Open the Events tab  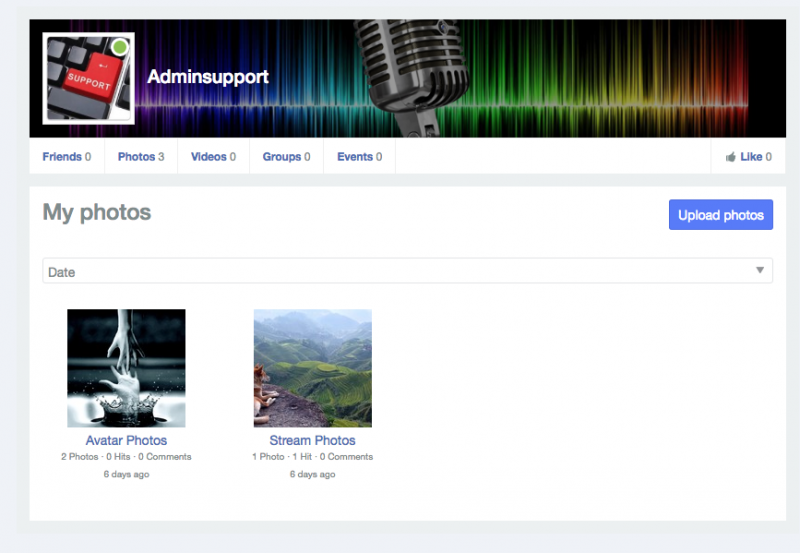[360, 157]
